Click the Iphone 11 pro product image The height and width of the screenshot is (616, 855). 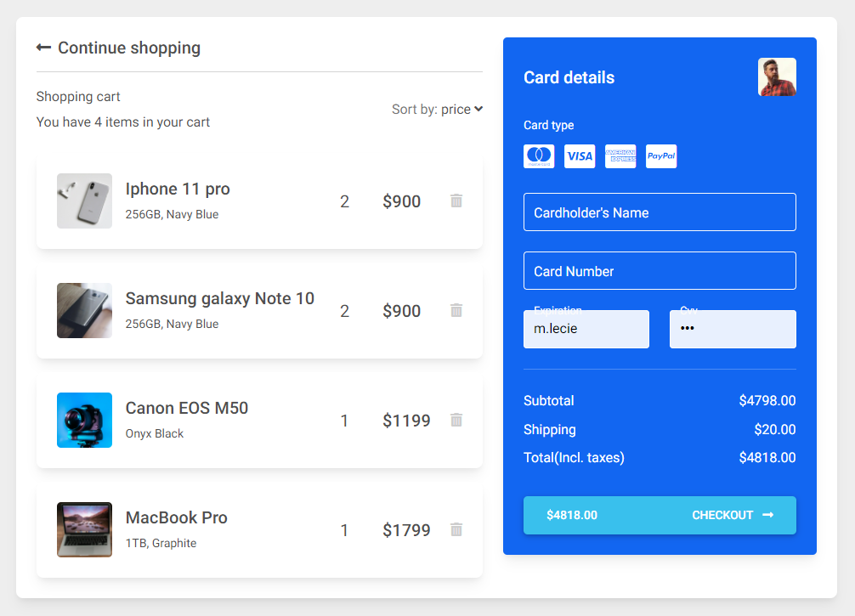[x=84, y=201]
